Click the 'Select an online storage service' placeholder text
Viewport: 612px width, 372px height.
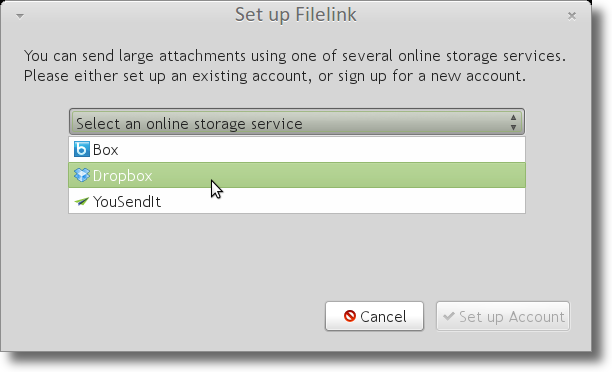point(189,124)
